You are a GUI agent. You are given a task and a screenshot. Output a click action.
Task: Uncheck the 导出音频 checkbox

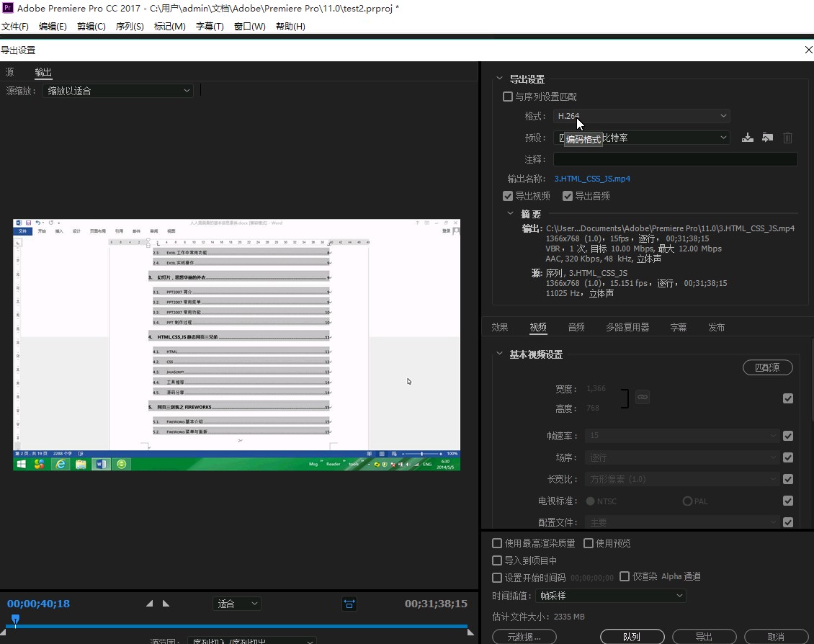tap(568, 196)
